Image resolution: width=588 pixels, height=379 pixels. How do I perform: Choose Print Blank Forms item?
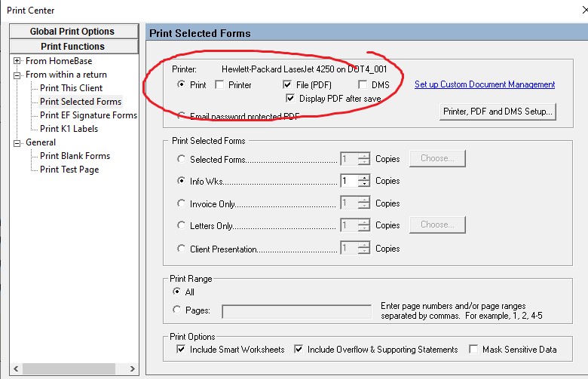tap(75, 156)
